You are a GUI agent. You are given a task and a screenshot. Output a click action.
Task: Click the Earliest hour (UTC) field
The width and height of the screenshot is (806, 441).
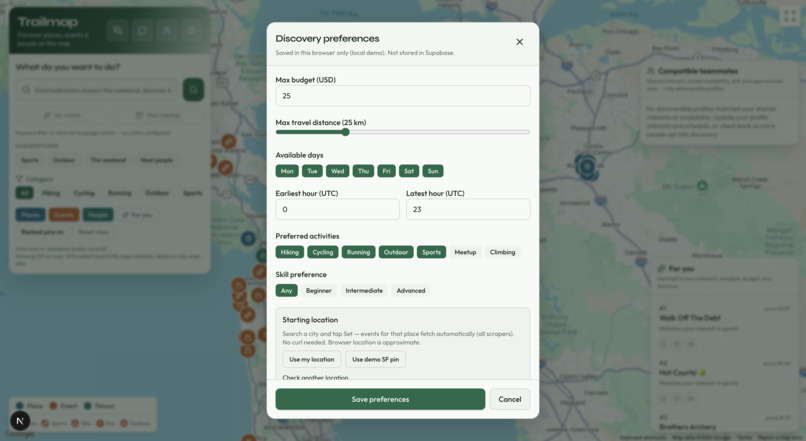pyautogui.click(x=337, y=209)
